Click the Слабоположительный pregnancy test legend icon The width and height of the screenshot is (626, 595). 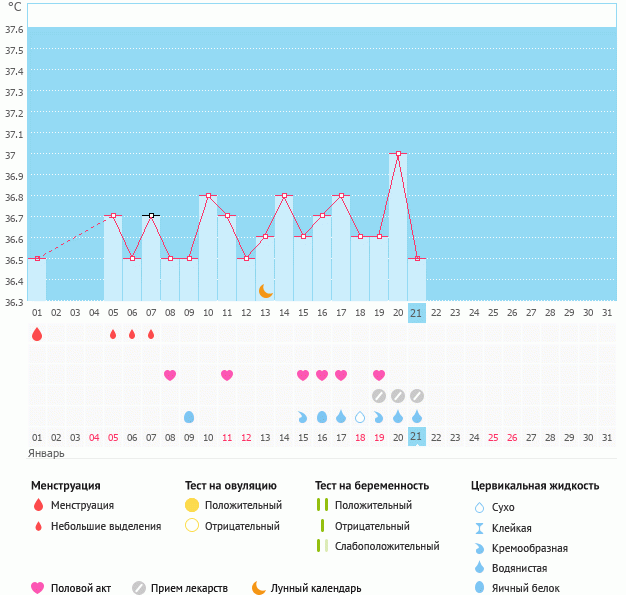(x=322, y=546)
